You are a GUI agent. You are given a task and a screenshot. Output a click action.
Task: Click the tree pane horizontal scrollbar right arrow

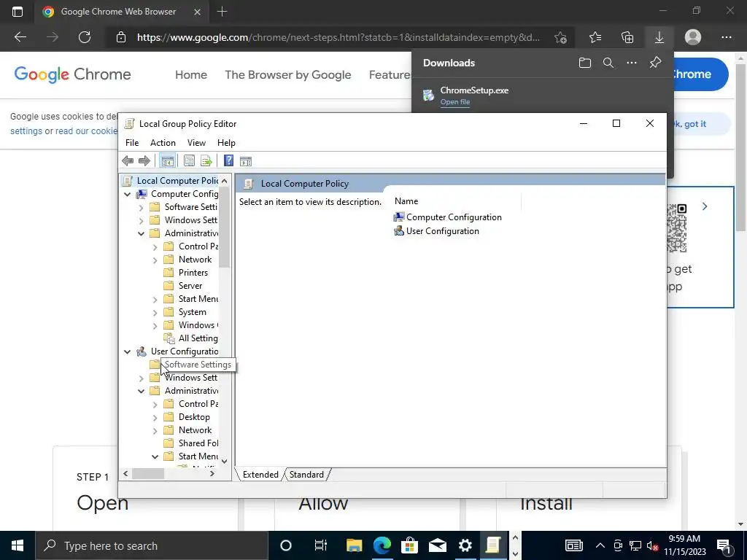click(212, 474)
